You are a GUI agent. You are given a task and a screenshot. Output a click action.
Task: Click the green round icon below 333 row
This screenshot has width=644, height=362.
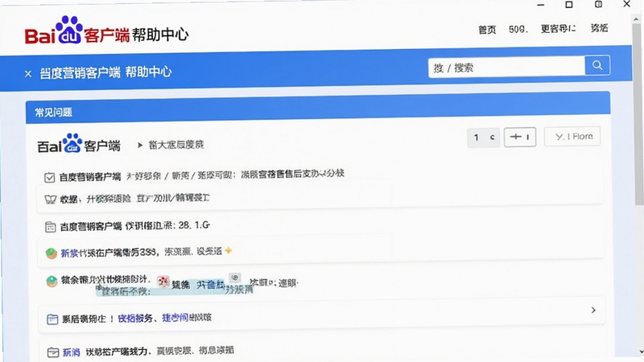click(52, 282)
